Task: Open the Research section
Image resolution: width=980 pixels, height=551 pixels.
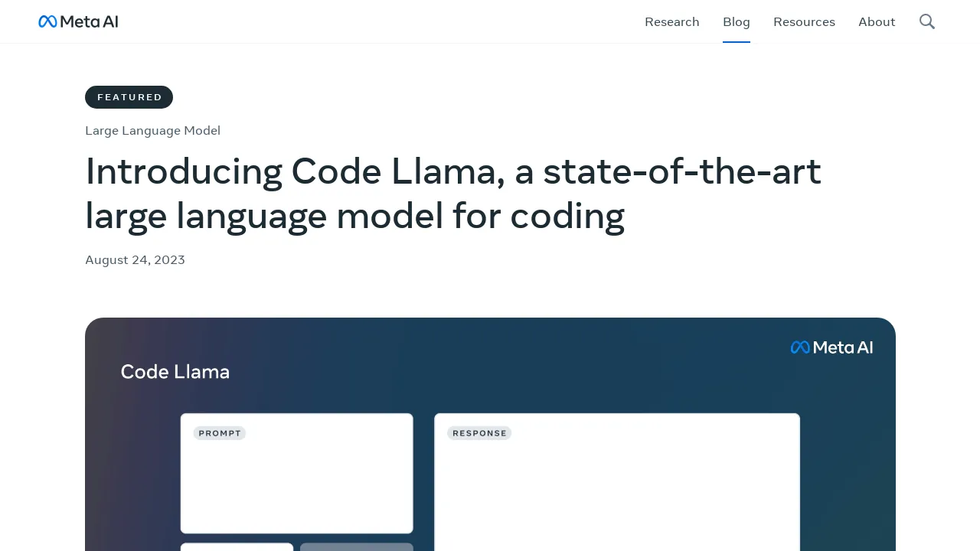Action: (671, 21)
